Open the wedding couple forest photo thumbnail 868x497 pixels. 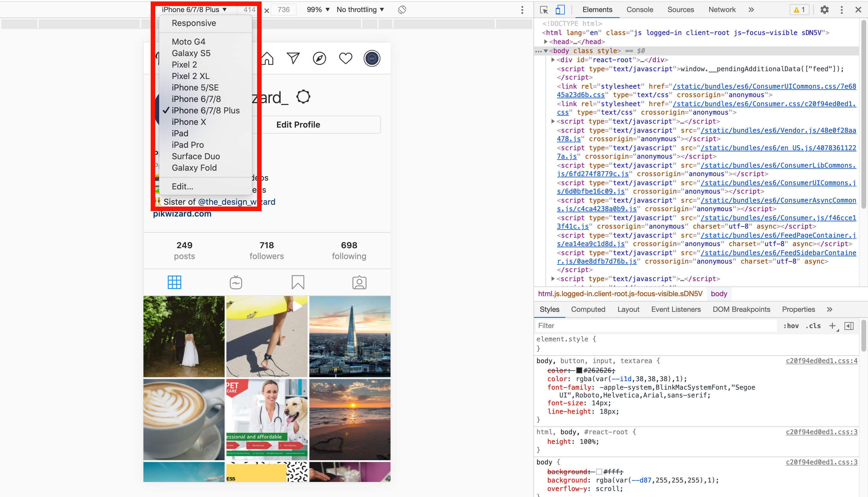click(x=184, y=337)
